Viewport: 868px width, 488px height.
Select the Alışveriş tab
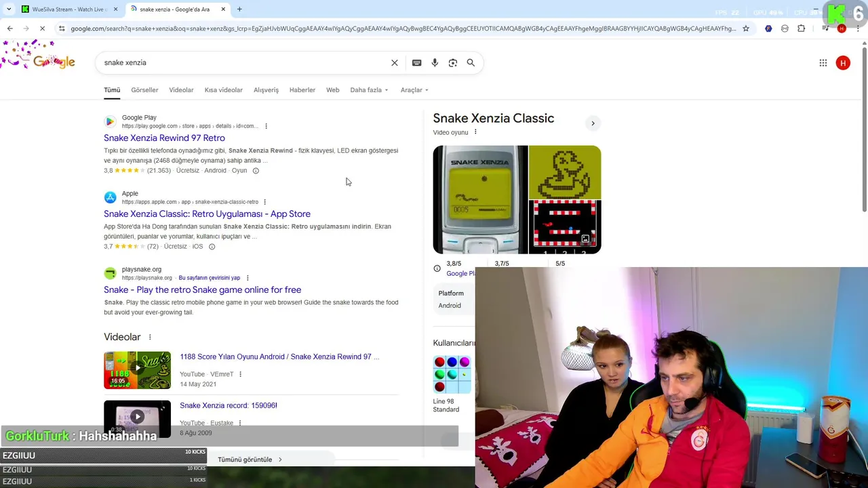(266, 89)
